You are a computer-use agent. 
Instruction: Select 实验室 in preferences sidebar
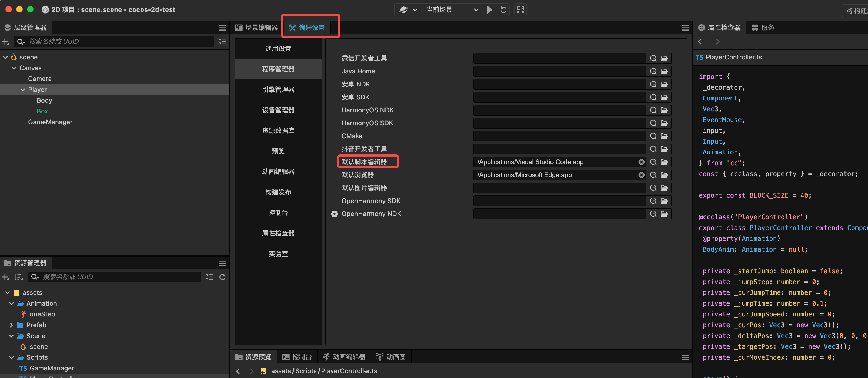click(x=278, y=254)
